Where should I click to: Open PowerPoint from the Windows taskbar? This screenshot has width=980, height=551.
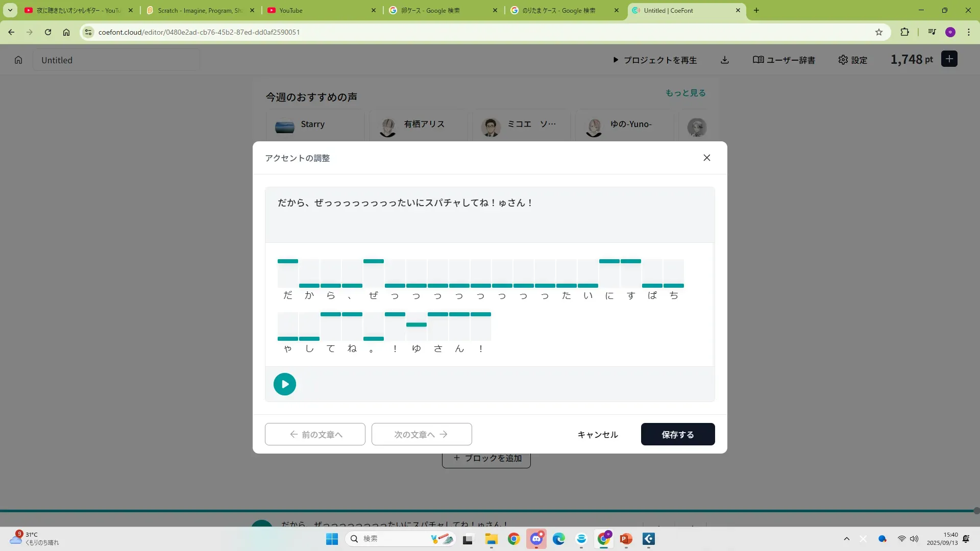point(626,539)
